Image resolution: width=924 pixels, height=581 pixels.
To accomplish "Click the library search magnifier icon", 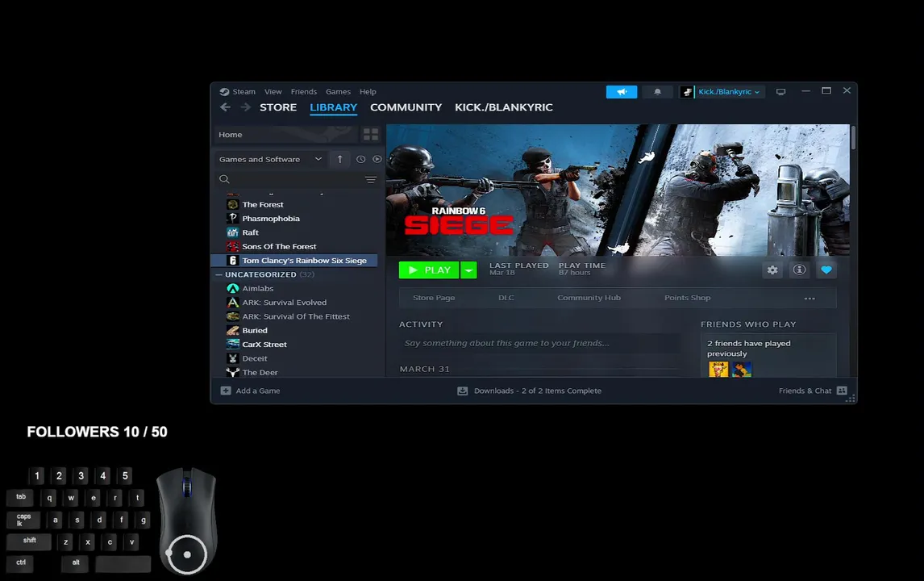I will coord(224,179).
